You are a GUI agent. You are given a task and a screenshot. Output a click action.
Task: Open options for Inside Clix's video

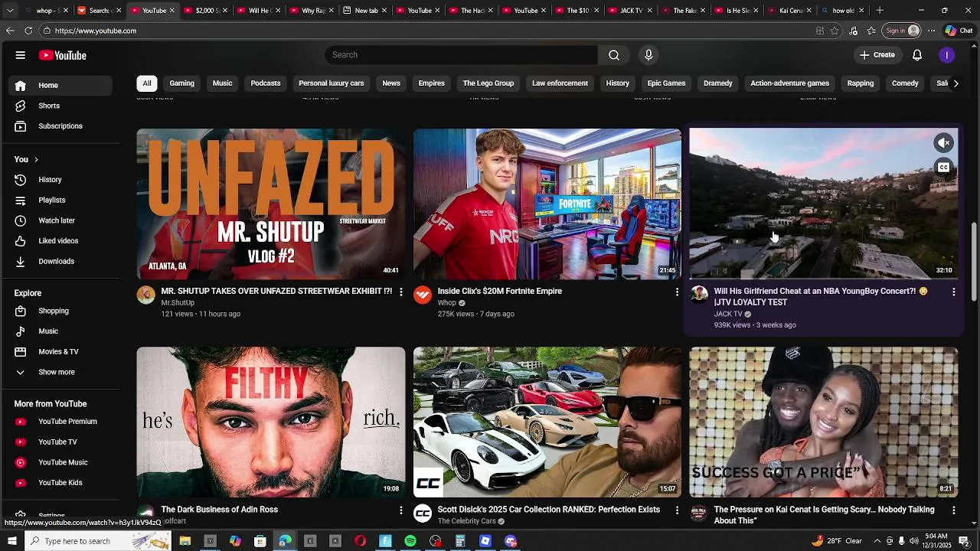[x=677, y=292]
